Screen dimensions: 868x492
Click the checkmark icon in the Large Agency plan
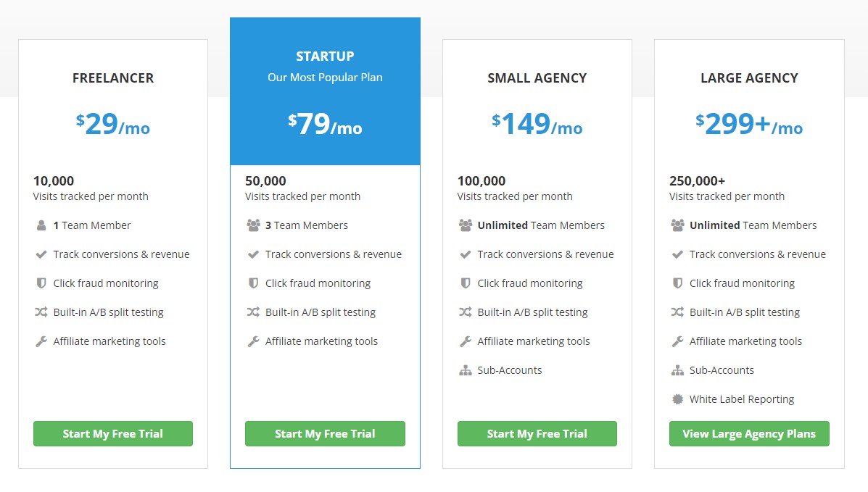point(677,254)
